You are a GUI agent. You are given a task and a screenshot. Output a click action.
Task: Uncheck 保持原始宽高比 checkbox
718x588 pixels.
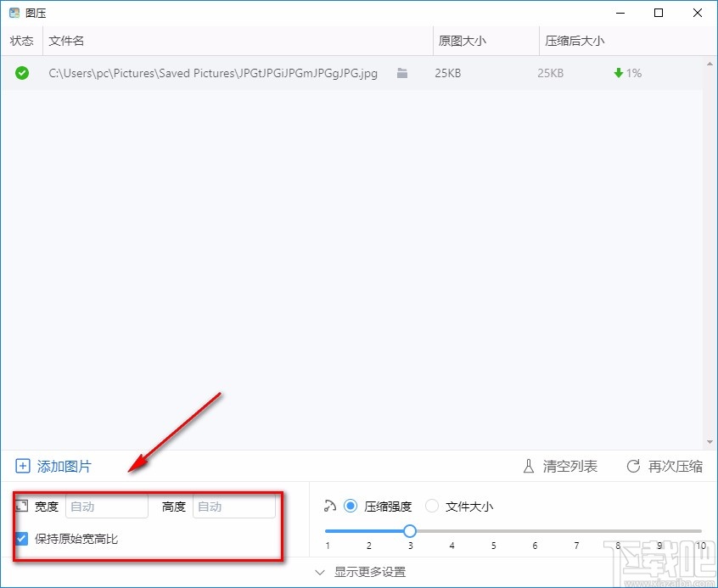[21, 538]
